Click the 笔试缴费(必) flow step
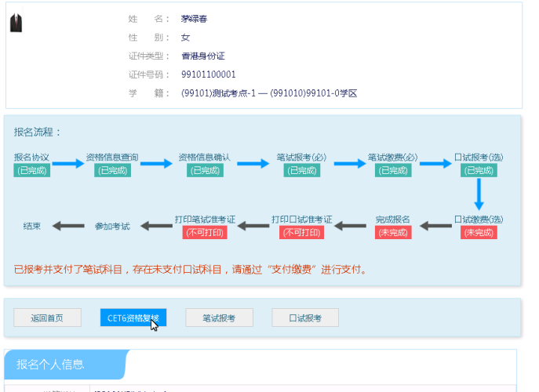539x392 pixels. pyautogui.click(x=392, y=157)
